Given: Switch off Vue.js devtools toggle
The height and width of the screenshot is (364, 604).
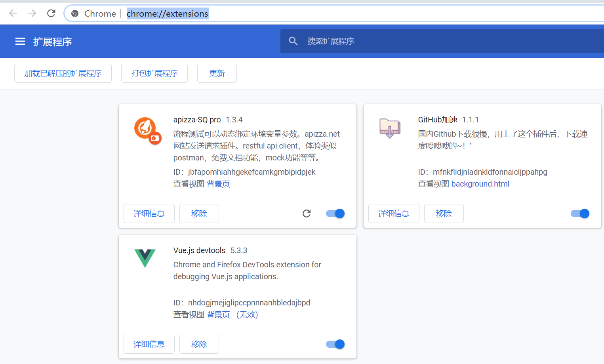Looking at the screenshot, I should coord(335,344).
